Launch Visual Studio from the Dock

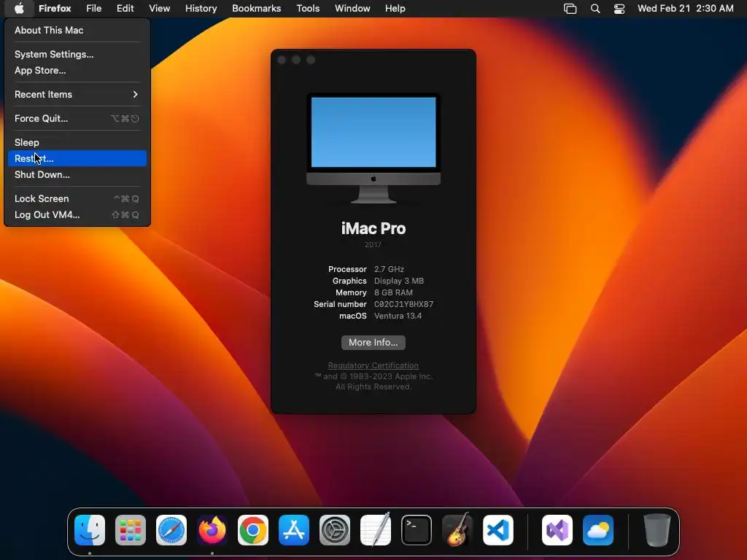point(557,530)
